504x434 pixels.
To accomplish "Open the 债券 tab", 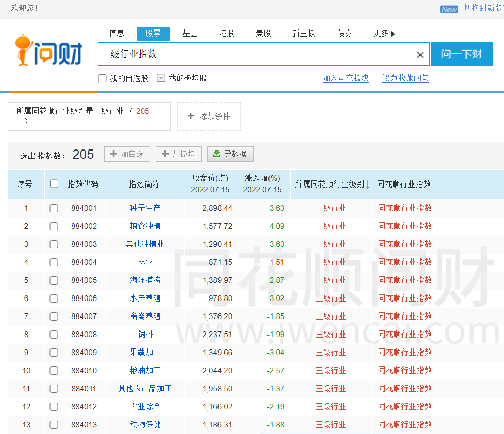I will 345,34.
